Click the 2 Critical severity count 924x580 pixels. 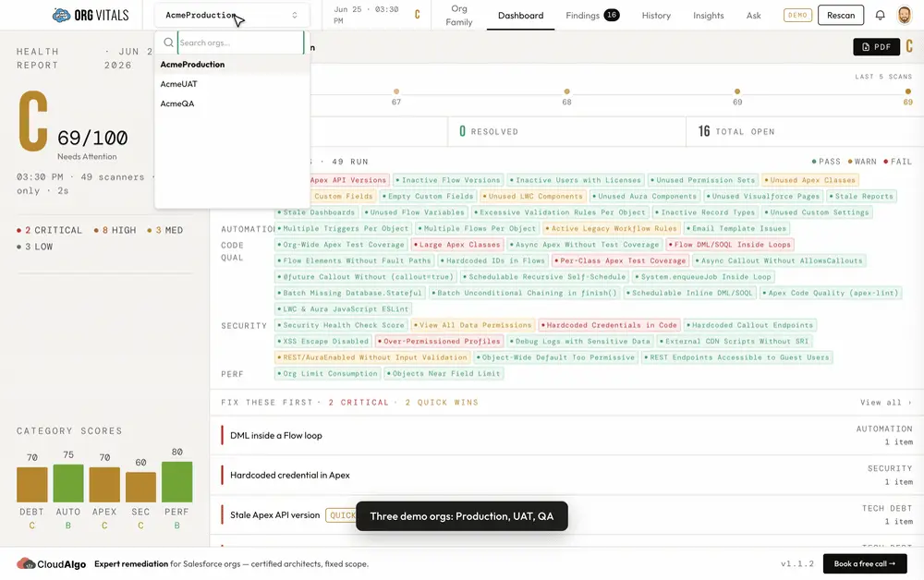coord(50,230)
